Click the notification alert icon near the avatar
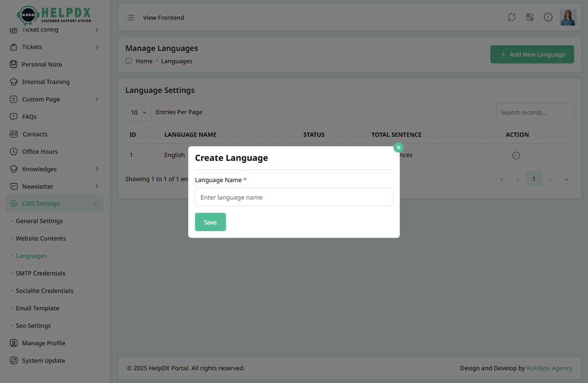The image size is (588, 383). tap(548, 17)
